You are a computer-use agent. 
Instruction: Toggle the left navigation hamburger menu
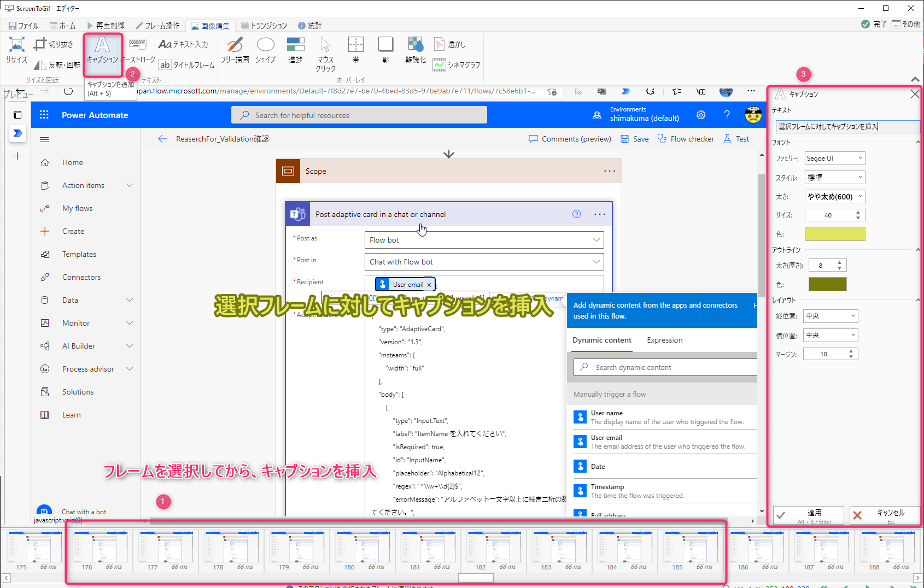[44, 139]
